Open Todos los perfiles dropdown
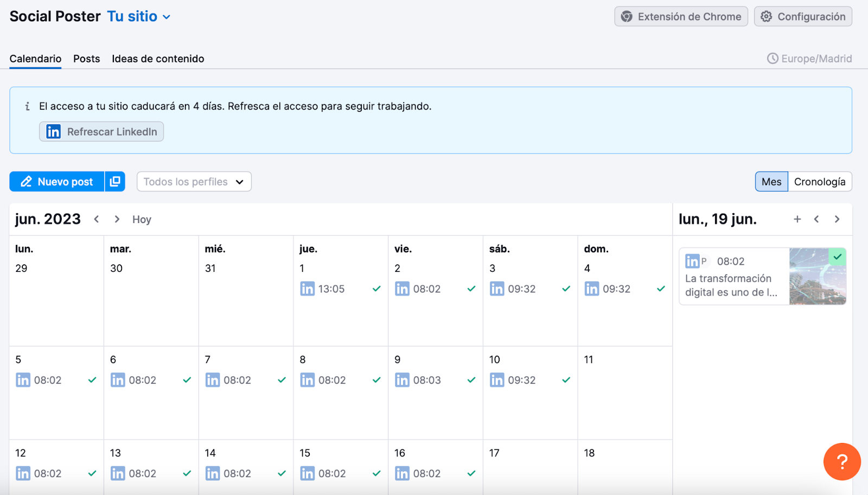This screenshot has width=868, height=495. 194,181
